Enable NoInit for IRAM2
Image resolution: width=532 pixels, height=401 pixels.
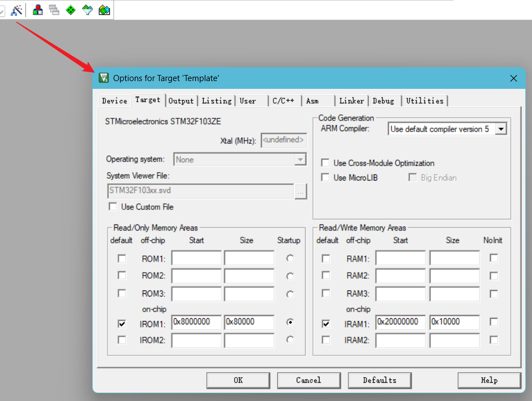coord(494,340)
